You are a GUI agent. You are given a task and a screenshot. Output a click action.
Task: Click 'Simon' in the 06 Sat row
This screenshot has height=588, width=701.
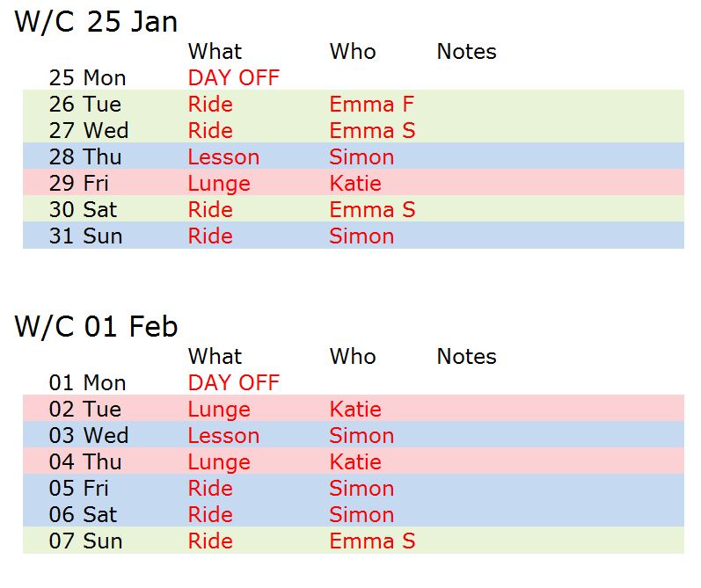(361, 515)
